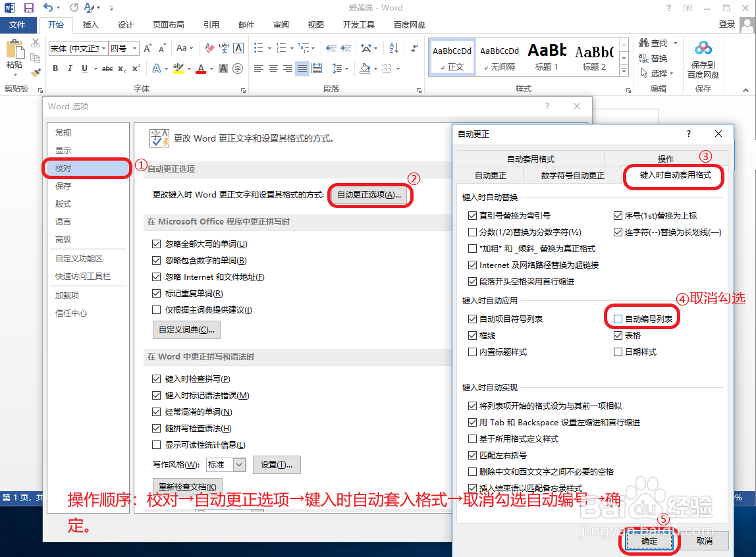
Task: Uncheck 直引号替换为弯引号 checkbox
Action: (x=473, y=216)
